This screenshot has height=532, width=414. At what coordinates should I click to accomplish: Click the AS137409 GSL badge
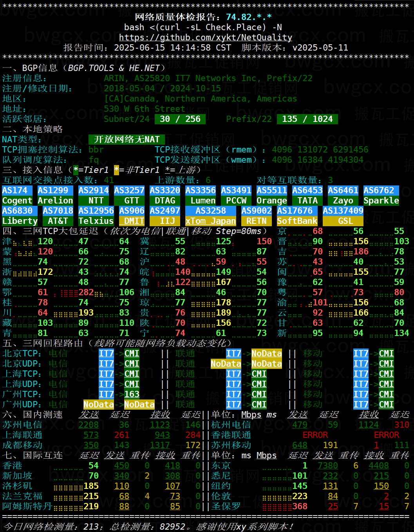click(343, 216)
